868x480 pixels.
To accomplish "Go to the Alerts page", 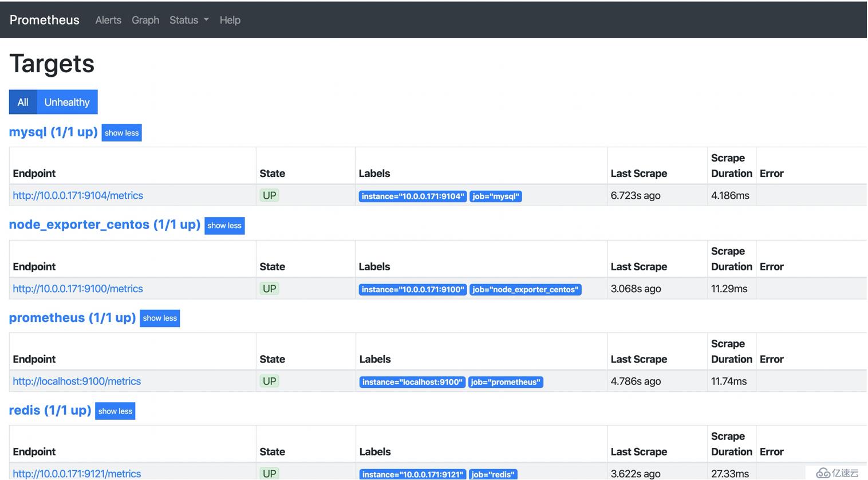I will [x=108, y=20].
